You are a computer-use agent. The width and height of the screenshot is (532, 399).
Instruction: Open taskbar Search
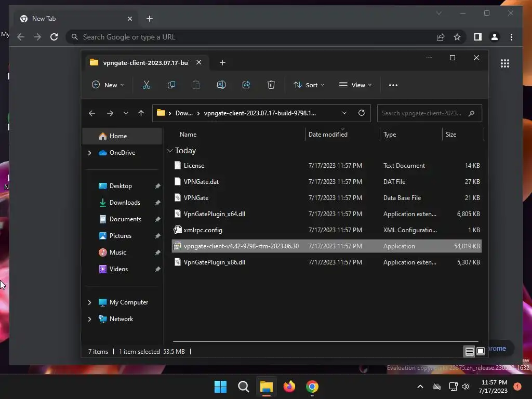point(243,387)
